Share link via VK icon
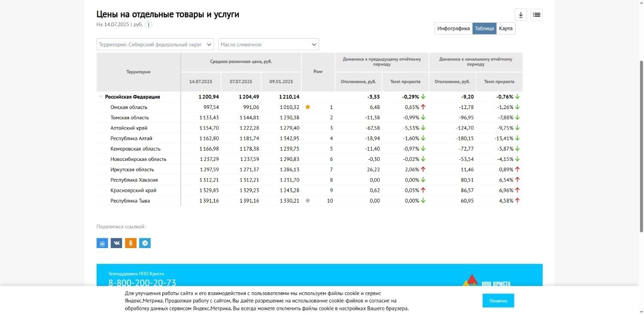Image resolution: width=644 pixels, height=315 pixels. coord(116,243)
